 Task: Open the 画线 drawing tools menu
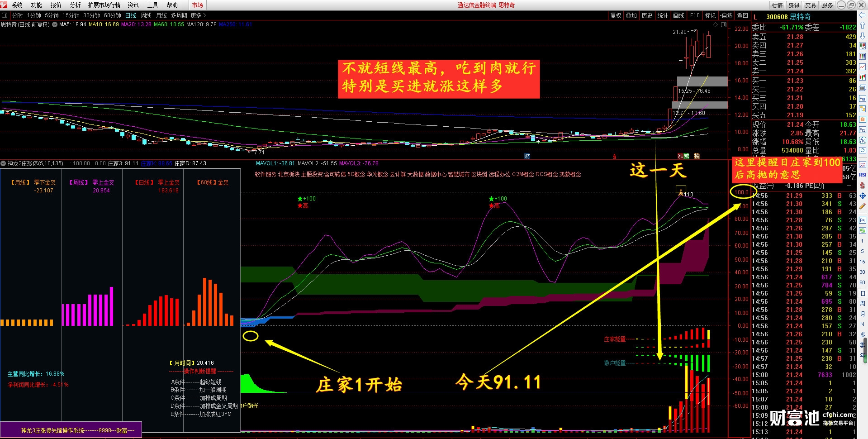click(x=678, y=15)
